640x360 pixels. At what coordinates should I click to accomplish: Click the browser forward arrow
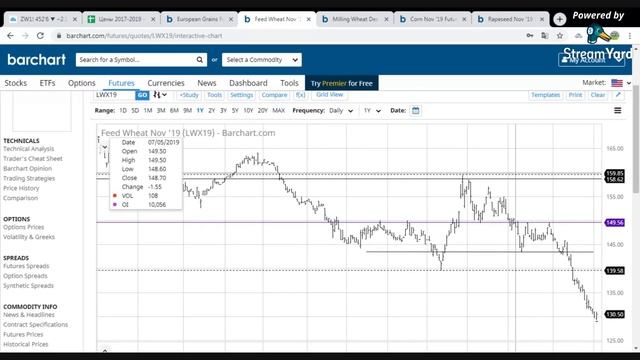pyautogui.click(x=25, y=36)
